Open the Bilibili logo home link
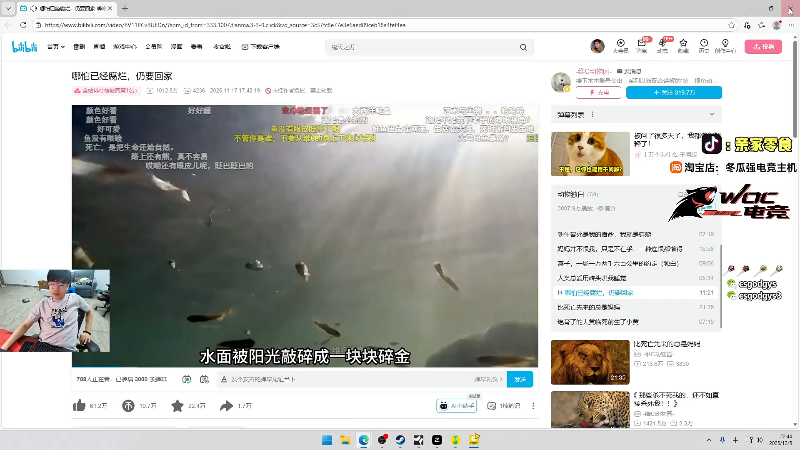Screen dimensions: 800x450 24,46
